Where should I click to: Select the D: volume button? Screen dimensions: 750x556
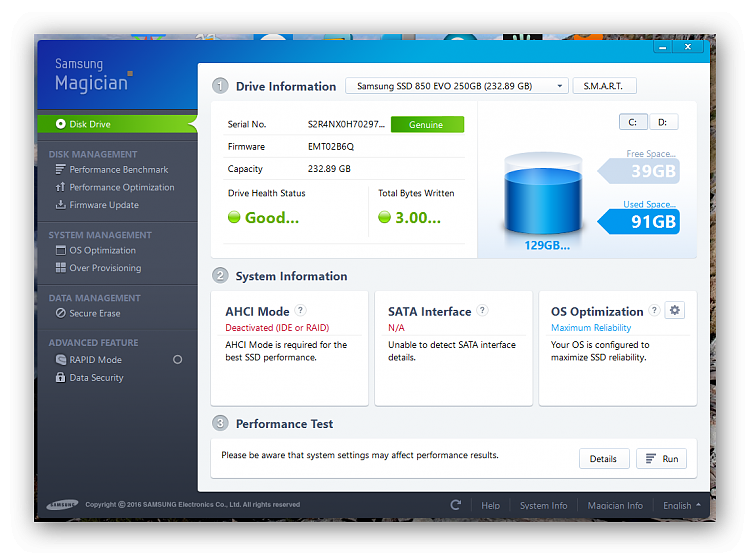pyautogui.click(x=663, y=122)
